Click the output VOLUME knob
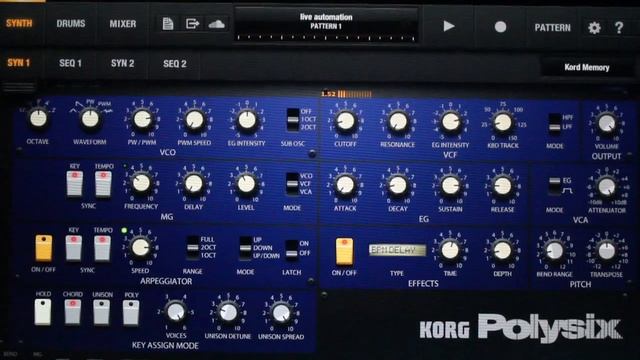 pos(607,123)
